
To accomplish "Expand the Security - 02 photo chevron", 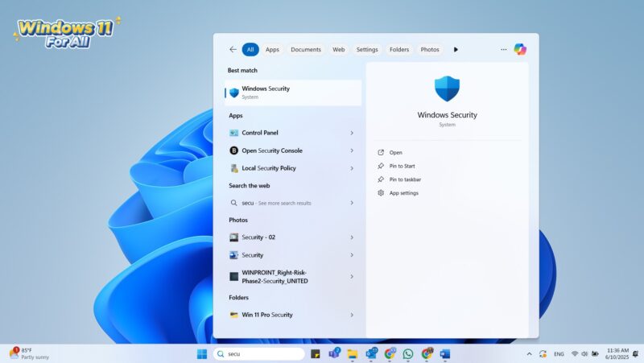I will 352,237.
